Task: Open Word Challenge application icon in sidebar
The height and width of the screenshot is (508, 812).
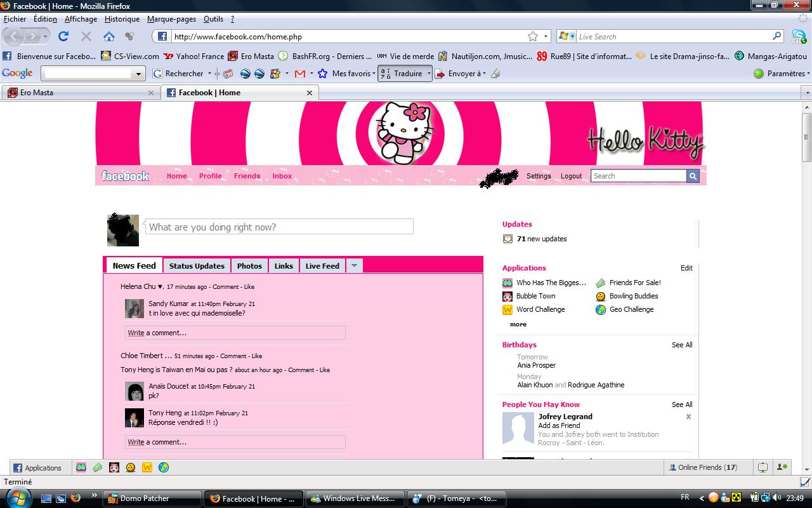Action: [507, 309]
